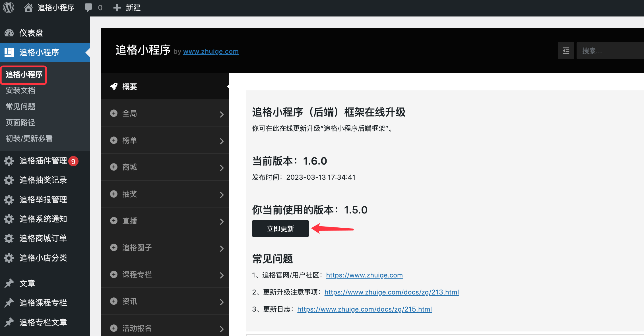Click the 追格系统通知 label in the sidebar
The height and width of the screenshot is (336, 644).
tap(43, 219)
